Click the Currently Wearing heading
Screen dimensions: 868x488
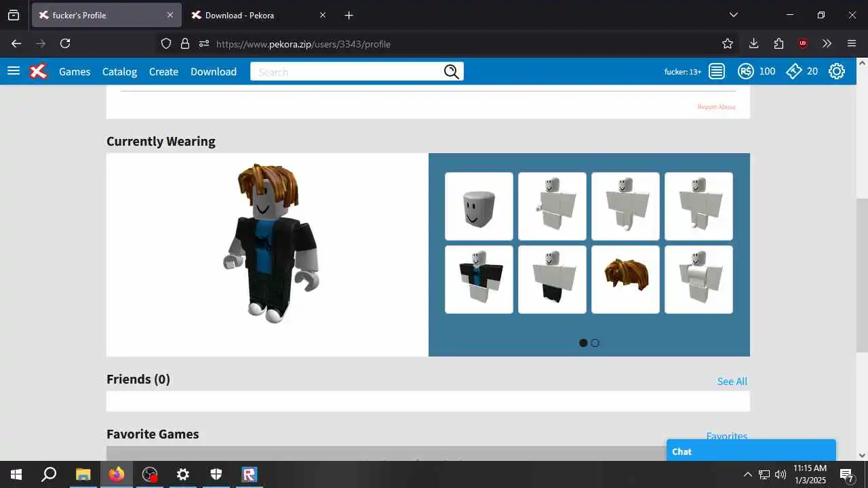tap(161, 141)
